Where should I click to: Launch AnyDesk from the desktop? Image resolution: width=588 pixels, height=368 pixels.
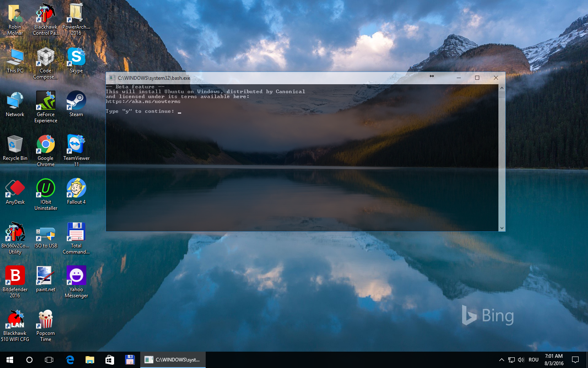point(15,192)
